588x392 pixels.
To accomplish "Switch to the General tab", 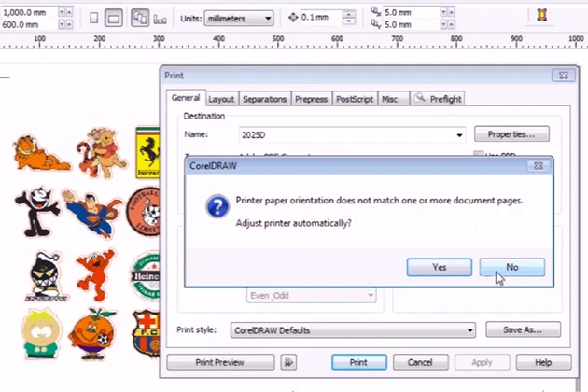I will [x=186, y=98].
